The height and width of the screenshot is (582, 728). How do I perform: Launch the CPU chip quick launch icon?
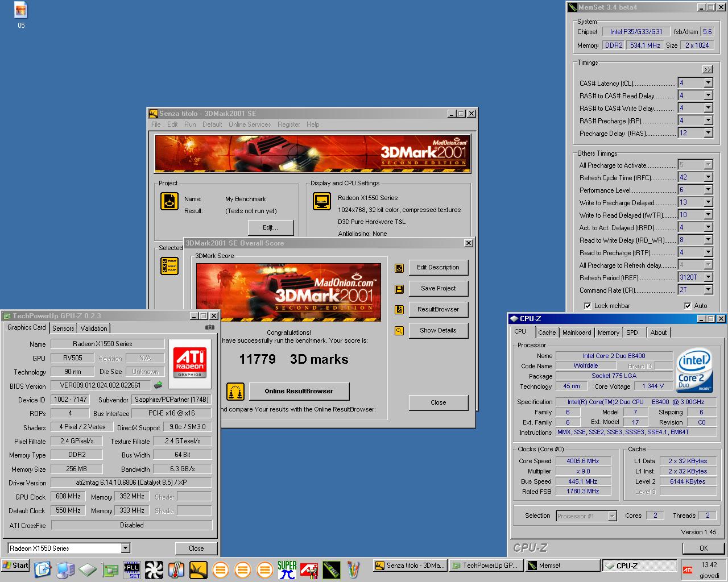(x=88, y=569)
